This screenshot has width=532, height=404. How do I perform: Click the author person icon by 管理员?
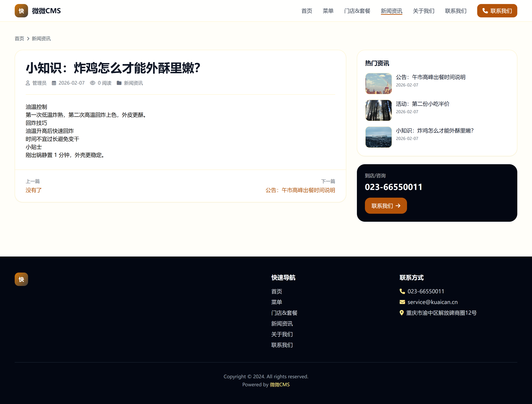(28, 83)
